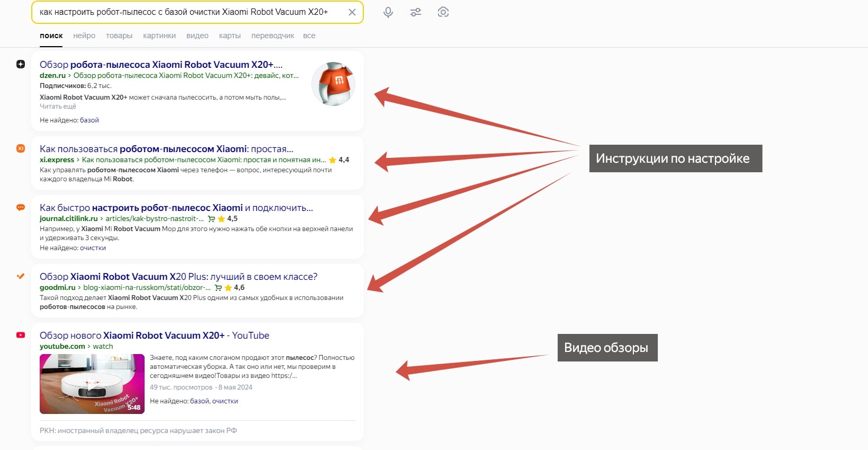Click the 'articles/kak-bystro-nastroit-...' breadcrumb
Image resolution: width=868 pixels, height=450 pixels.
click(155, 219)
